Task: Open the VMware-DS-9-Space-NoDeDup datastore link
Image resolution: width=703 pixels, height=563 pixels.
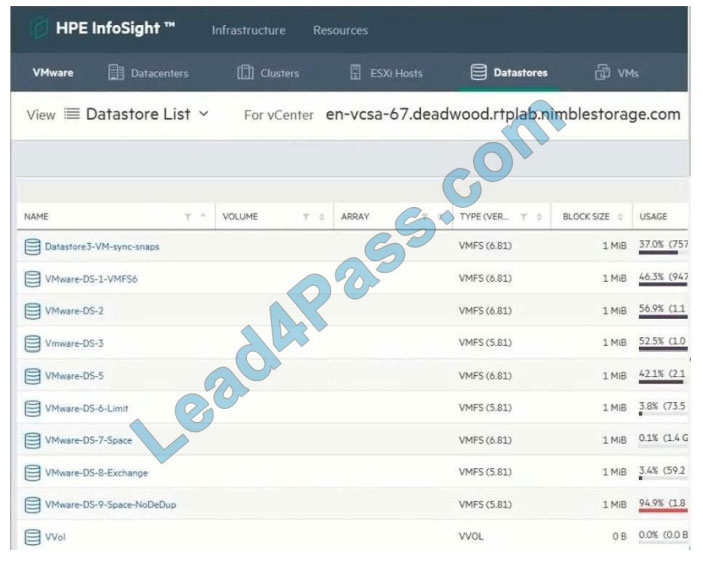Action: tap(111, 505)
